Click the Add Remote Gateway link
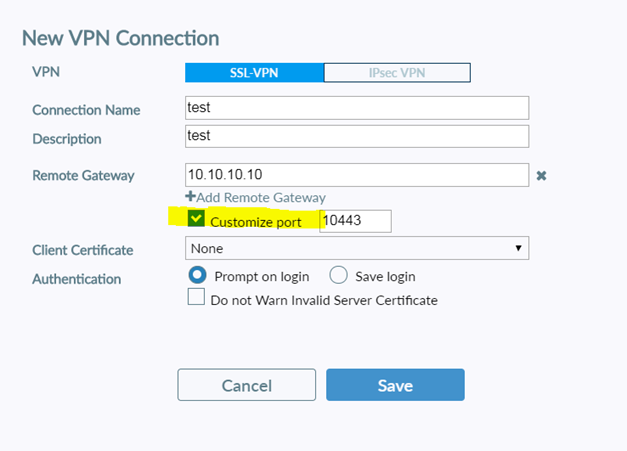The height and width of the screenshot is (451, 627). [255, 198]
